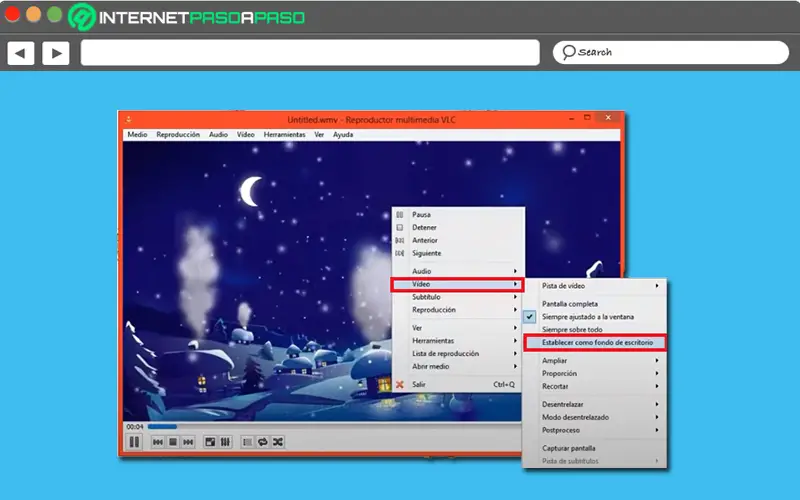
Task: Choose Salir from the context menu
Action: tap(458, 385)
